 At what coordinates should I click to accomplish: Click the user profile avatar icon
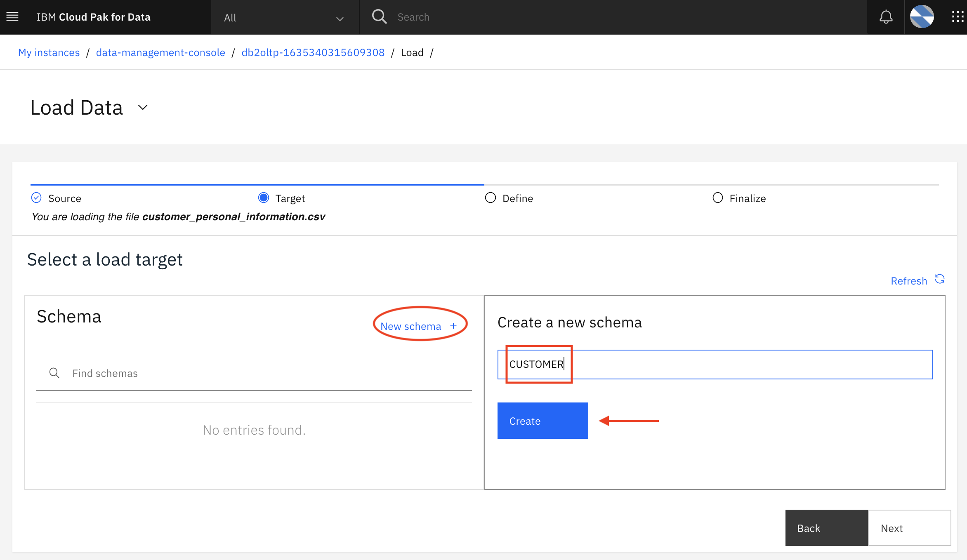click(922, 16)
